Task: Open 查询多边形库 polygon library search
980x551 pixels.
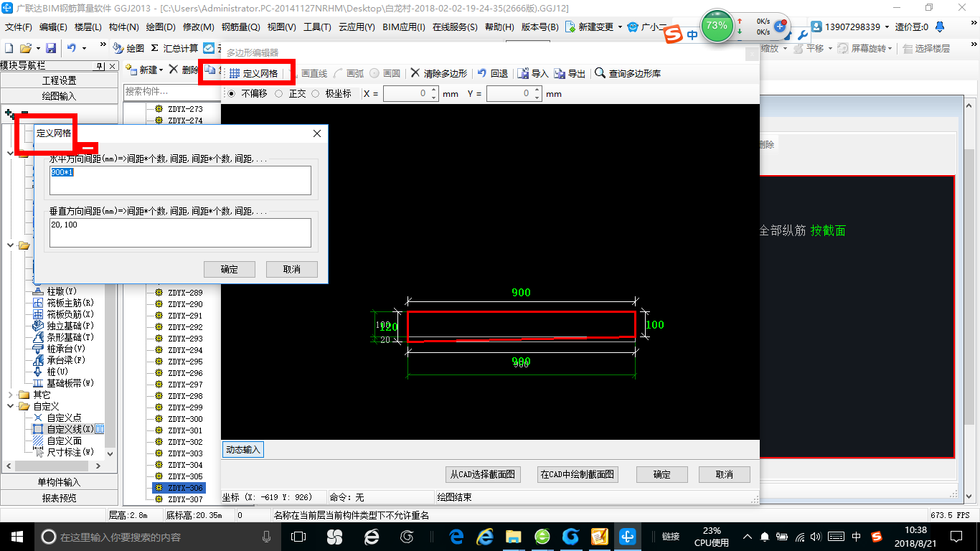Action: 628,73
